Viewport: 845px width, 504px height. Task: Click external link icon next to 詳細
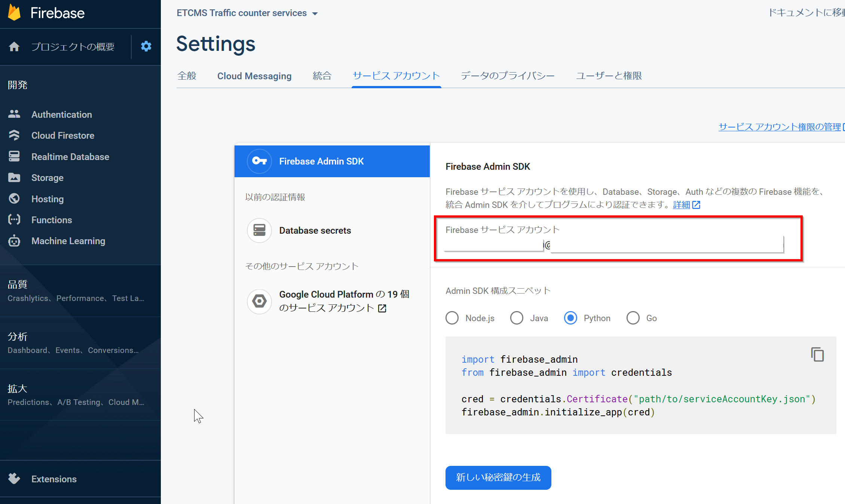coord(696,205)
